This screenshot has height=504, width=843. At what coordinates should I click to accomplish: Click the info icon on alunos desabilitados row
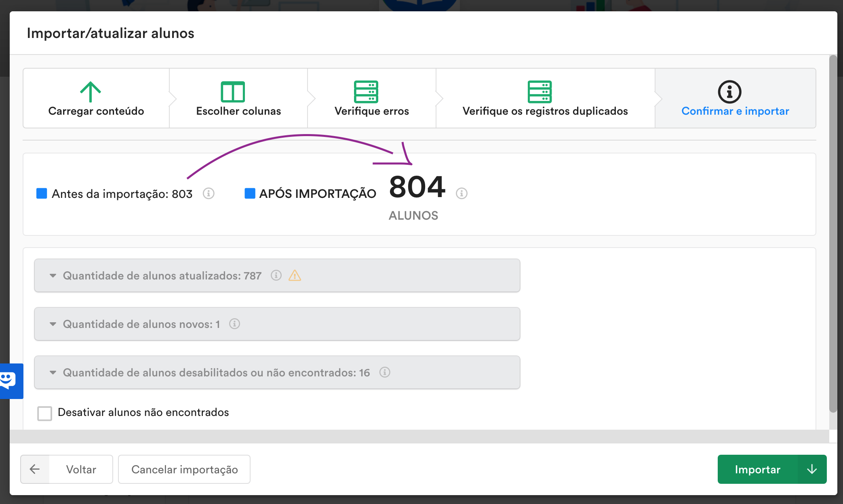click(x=385, y=373)
